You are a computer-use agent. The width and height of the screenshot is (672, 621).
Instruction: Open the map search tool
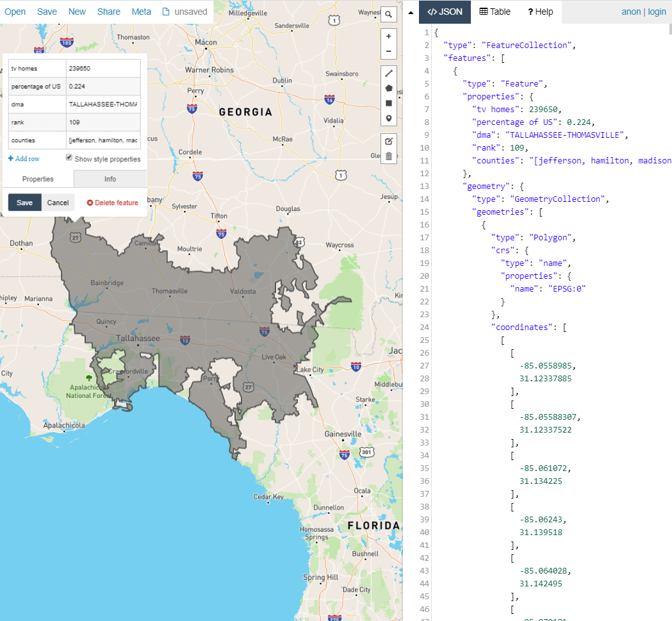[x=389, y=13]
